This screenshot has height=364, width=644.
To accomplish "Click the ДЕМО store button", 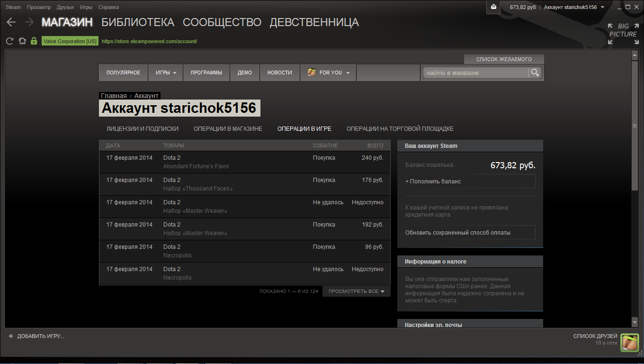I will pos(245,73).
